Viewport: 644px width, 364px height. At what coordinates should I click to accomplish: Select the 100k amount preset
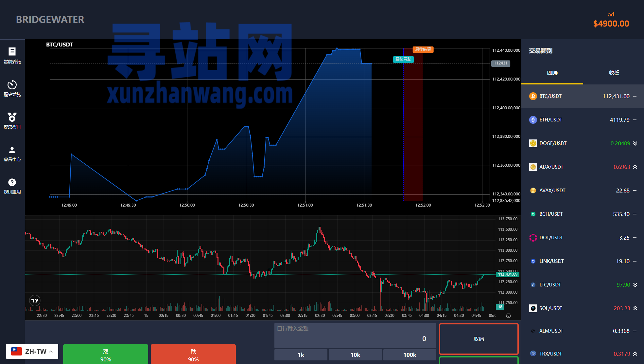(409, 355)
